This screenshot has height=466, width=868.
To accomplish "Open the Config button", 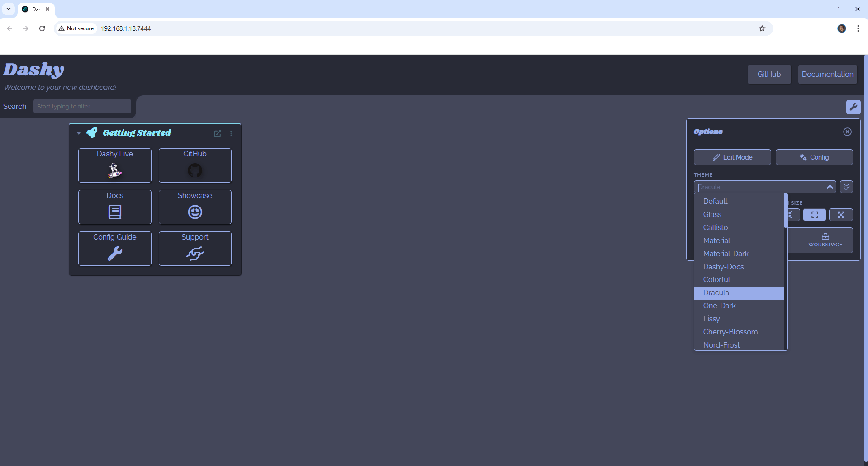I will point(814,157).
